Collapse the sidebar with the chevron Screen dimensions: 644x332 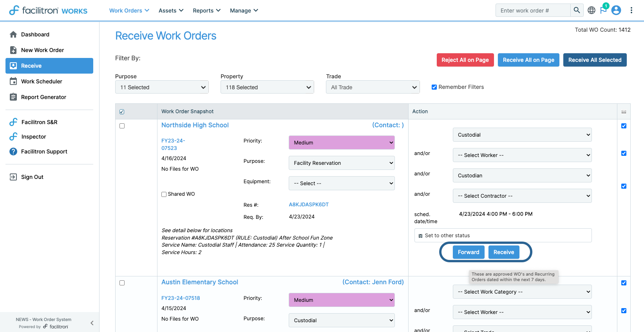coord(92,323)
